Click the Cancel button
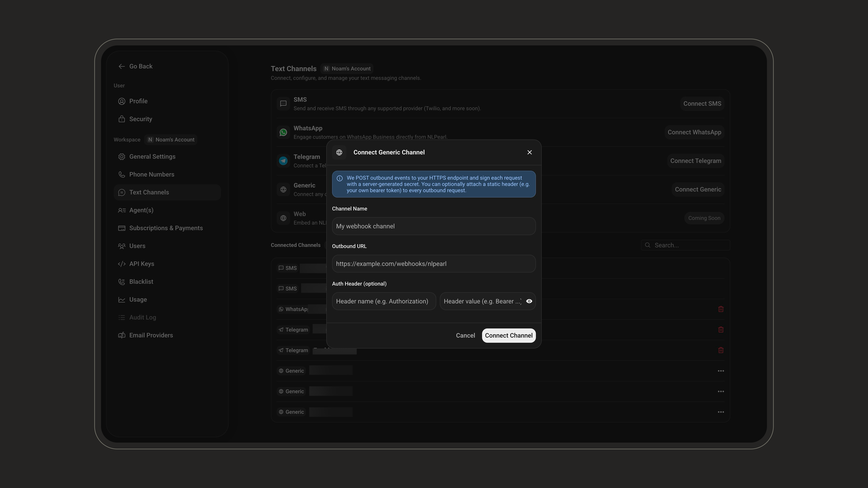Screen dimensions: 868x488 465,335
